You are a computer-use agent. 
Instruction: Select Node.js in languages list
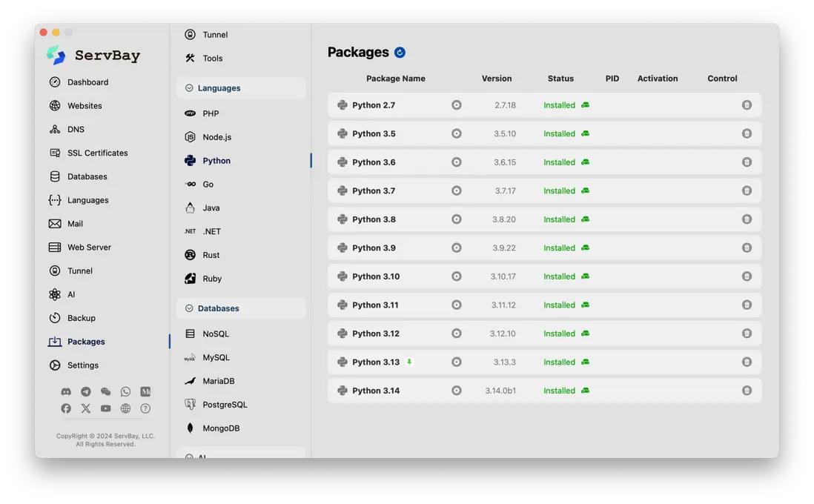click(216, 137)
